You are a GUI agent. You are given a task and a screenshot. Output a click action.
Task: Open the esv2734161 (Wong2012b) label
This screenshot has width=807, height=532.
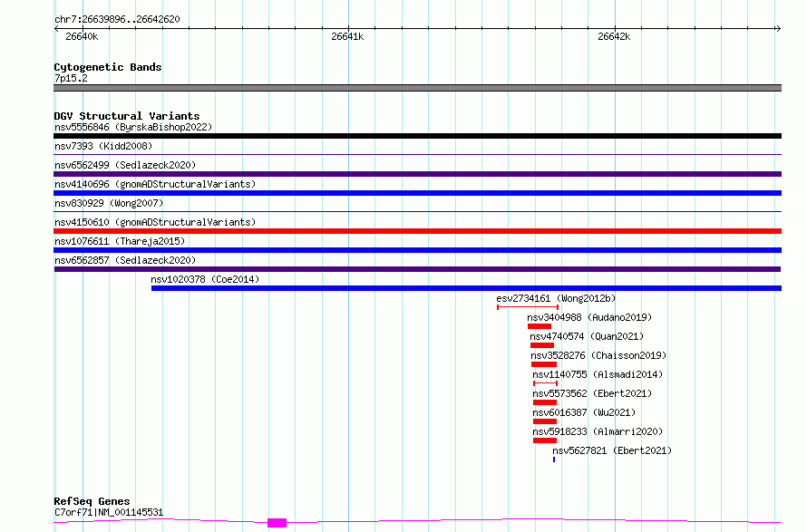point(556,298)
